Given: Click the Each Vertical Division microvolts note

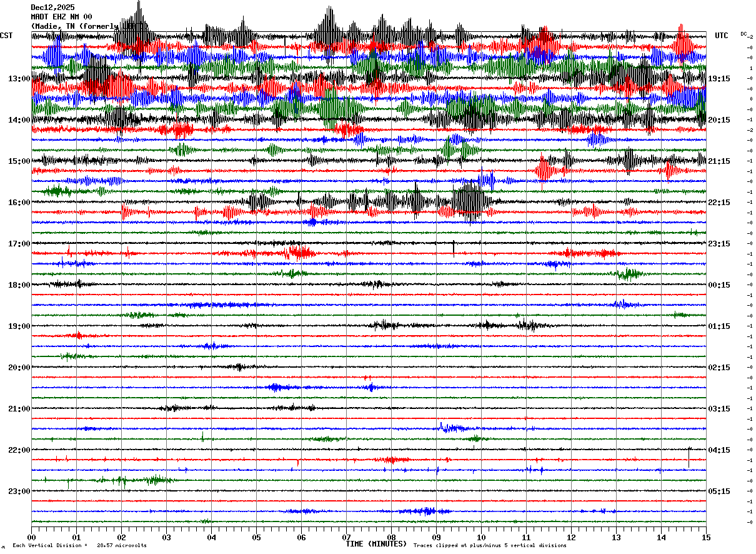Looking at the screenshot, I should [x=79, y=545].
